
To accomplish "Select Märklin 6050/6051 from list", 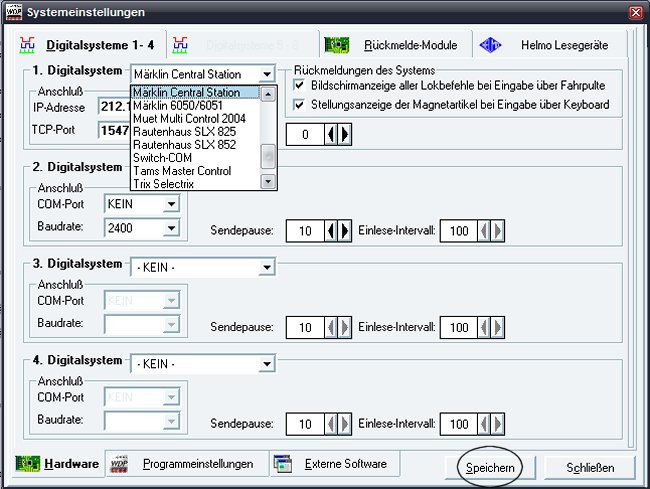I will 195,105.
